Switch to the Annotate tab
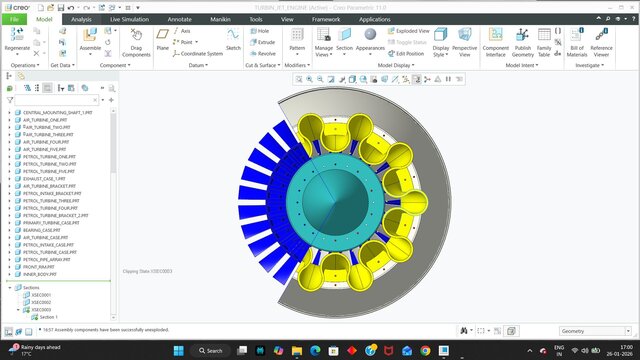The width and height of the screenshot is (640, 360). click(x=180, y=19)
